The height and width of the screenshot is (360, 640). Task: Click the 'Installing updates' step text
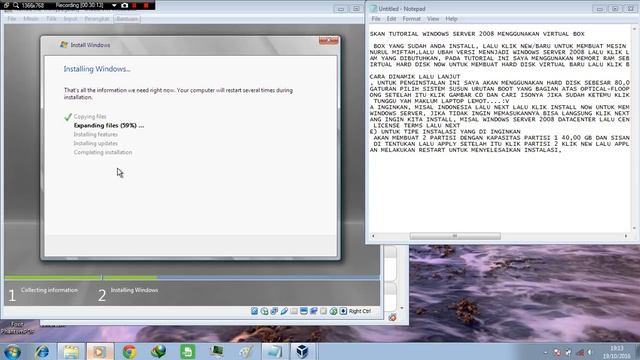point(96,143)
